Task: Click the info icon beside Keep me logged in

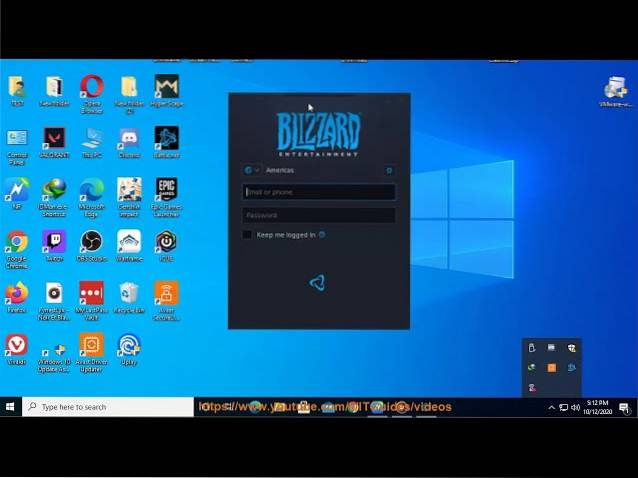Action: click(x=322, y=235)
